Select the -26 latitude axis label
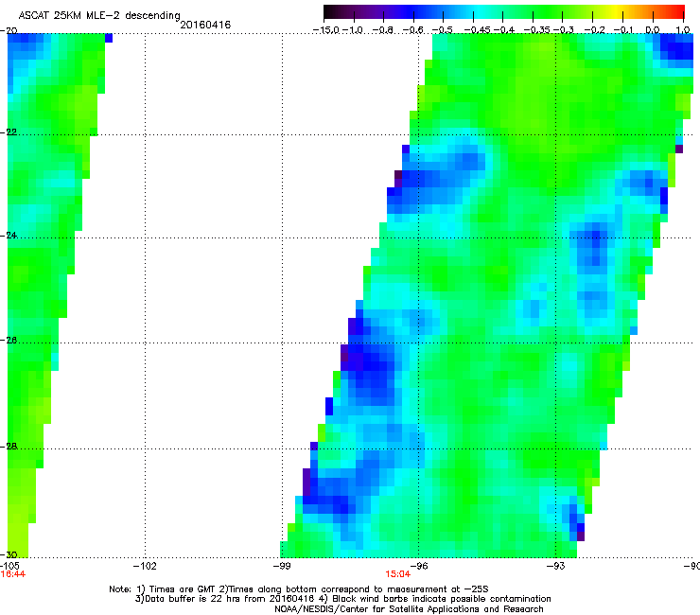700x615 pixels. coord(9,340)
